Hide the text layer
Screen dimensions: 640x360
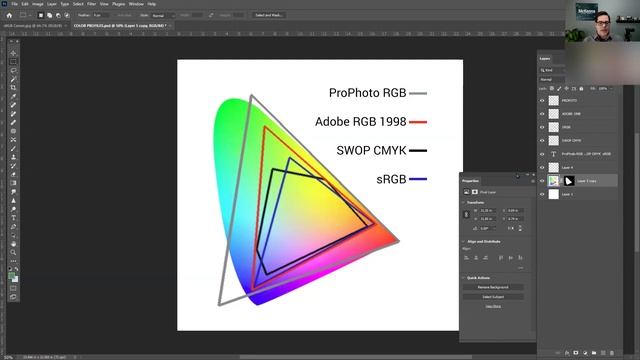tap(542, 154)
